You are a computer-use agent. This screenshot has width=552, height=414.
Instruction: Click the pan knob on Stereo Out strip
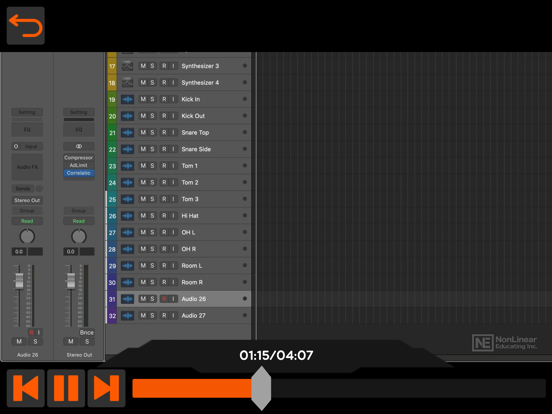[x=79, y=236]
